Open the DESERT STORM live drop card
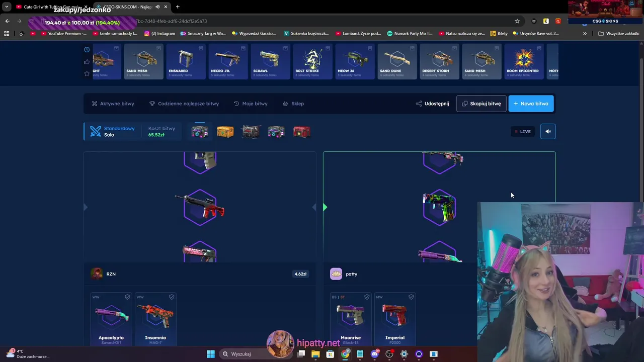Image resolution: width=644 pixels, height=362 pixels. click(439, 61)
